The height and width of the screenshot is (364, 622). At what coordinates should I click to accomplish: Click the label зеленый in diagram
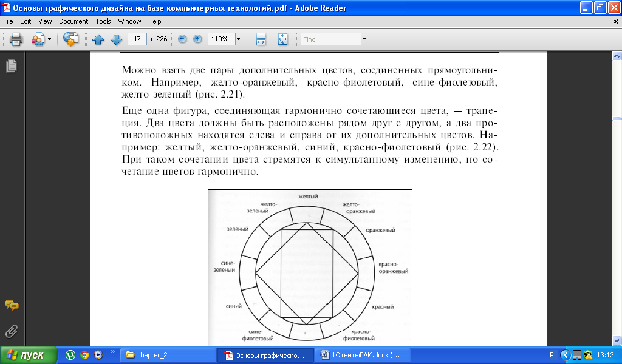[238, 229]
